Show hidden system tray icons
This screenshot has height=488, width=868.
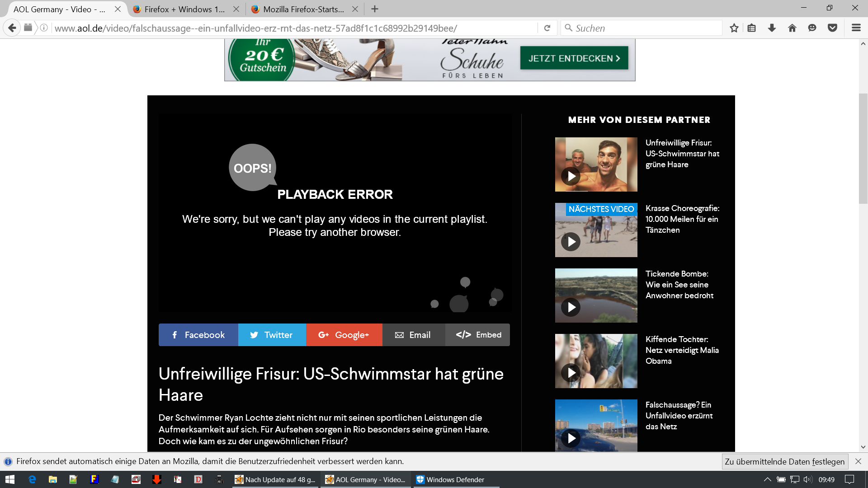(767, 479)
